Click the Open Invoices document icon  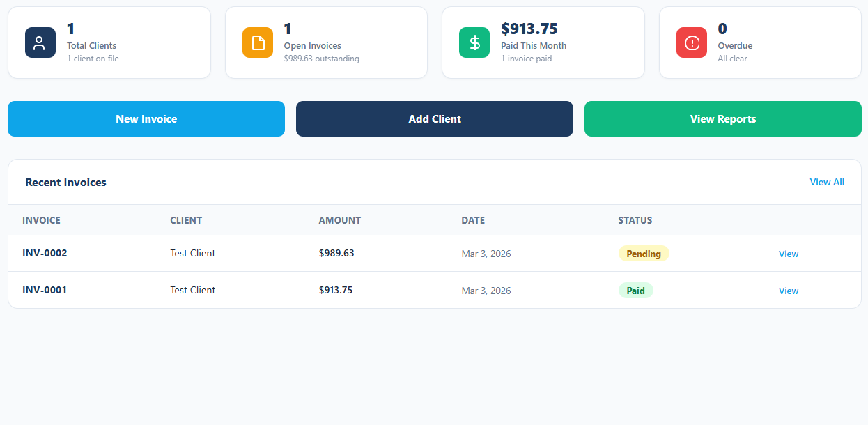(257, 42)
